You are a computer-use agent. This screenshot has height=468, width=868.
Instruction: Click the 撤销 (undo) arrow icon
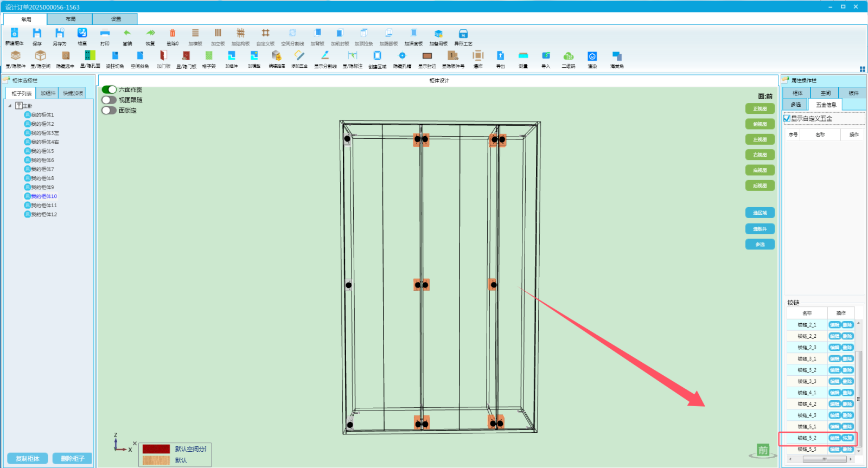127,33
